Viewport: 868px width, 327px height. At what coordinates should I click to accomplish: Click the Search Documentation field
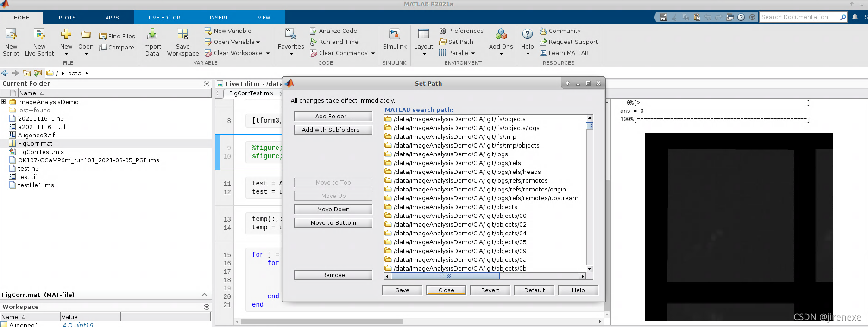pos(800,17)
